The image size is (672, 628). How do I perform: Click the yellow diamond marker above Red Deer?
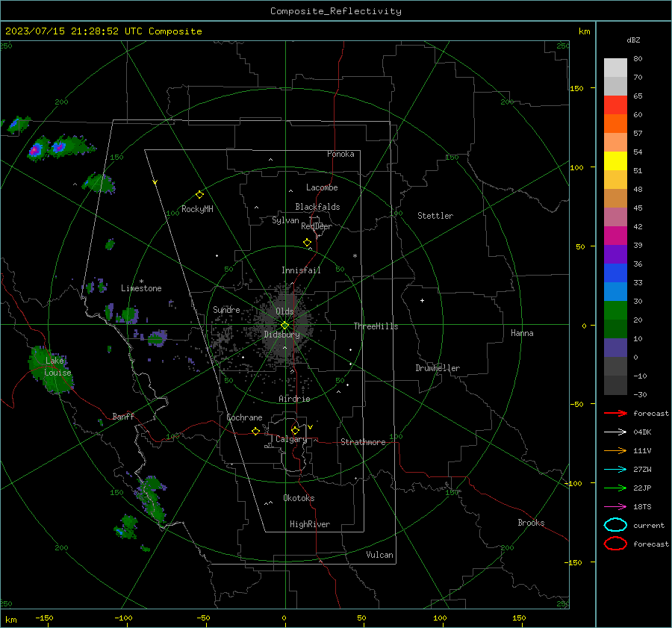[x=308, y=243]
